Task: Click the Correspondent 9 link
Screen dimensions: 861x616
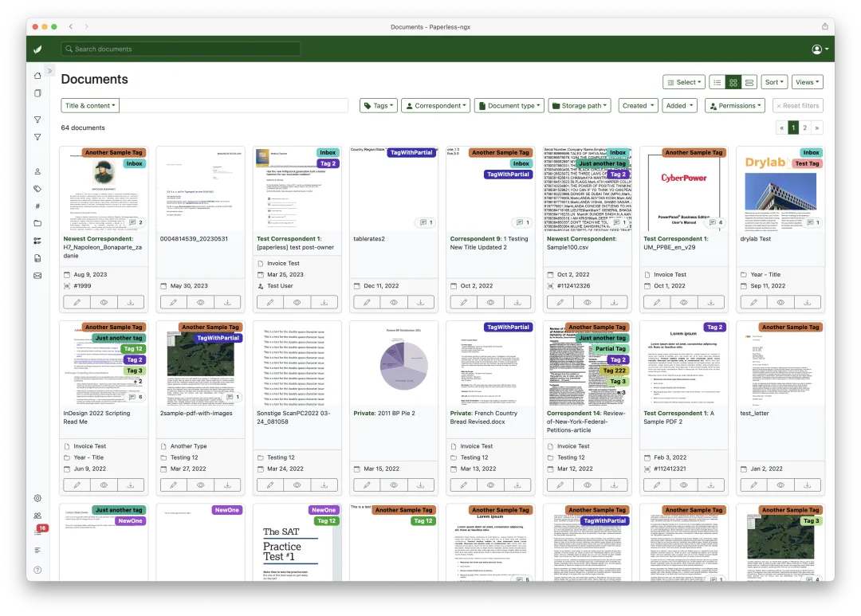Action: pyautogui.click(x=476, y=239)
